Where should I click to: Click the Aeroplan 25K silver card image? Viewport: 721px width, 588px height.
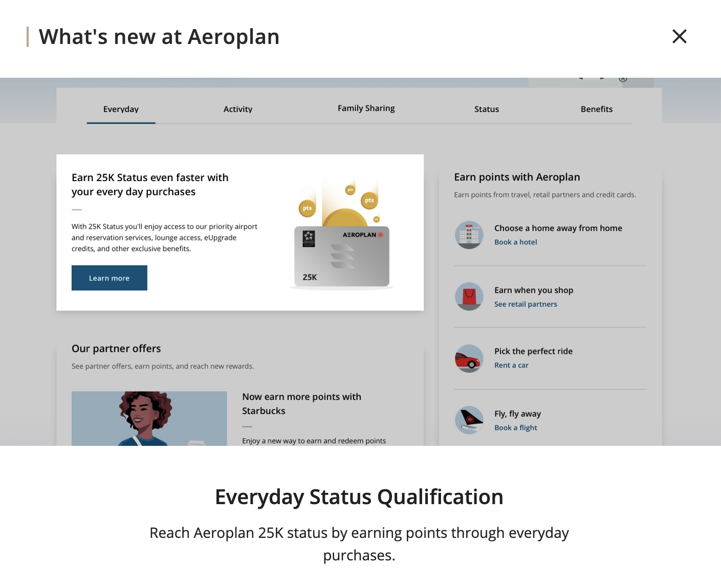(x=341, y=256)
